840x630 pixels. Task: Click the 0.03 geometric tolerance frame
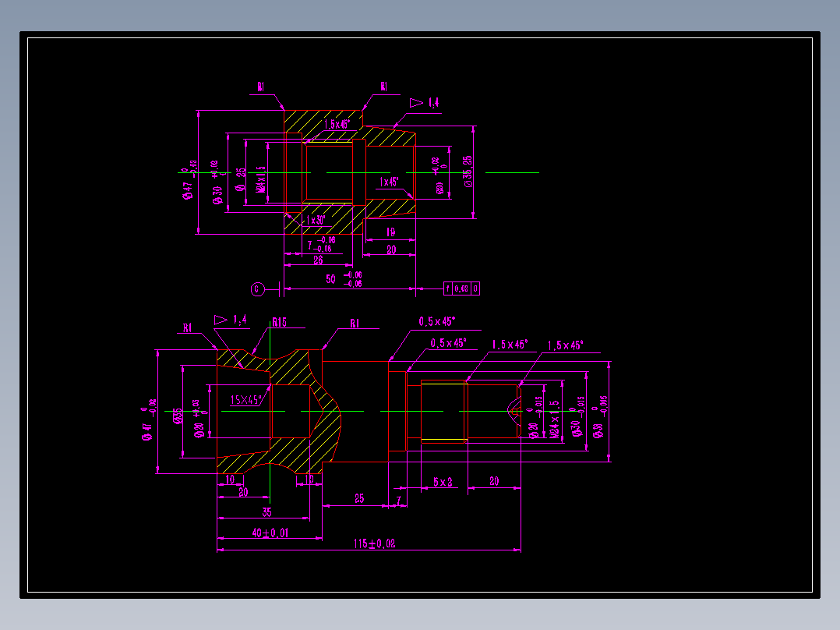[x=462, y=288]
